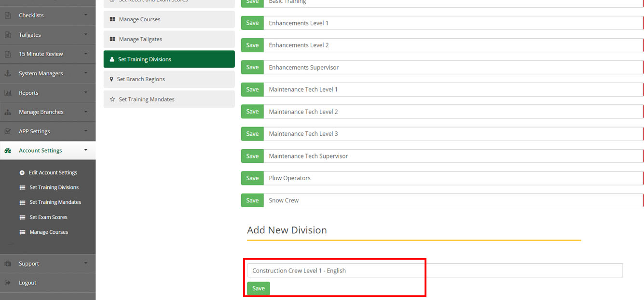
Task: Click grid icon beside Manage Tailgates panel item
Action: click(x=112, y=39)
